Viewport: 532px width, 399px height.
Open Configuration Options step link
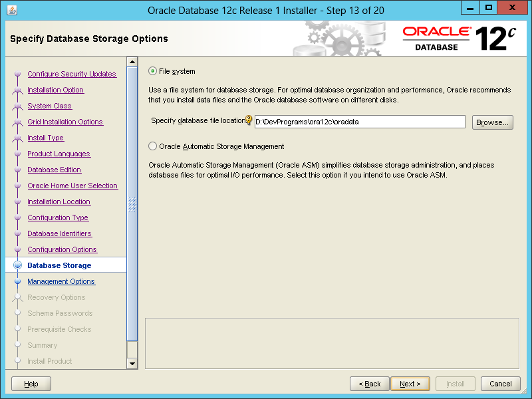pyautogui.click(x=62, y=249)
